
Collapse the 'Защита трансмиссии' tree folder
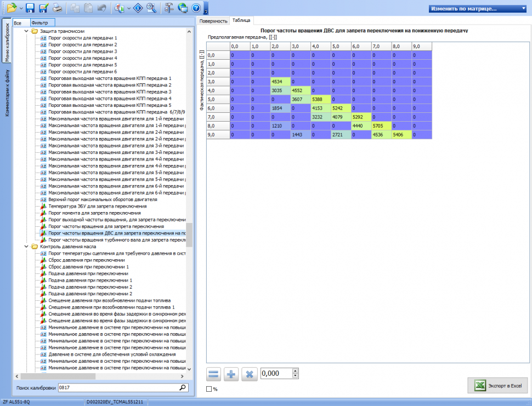click(x=27, y=31)
